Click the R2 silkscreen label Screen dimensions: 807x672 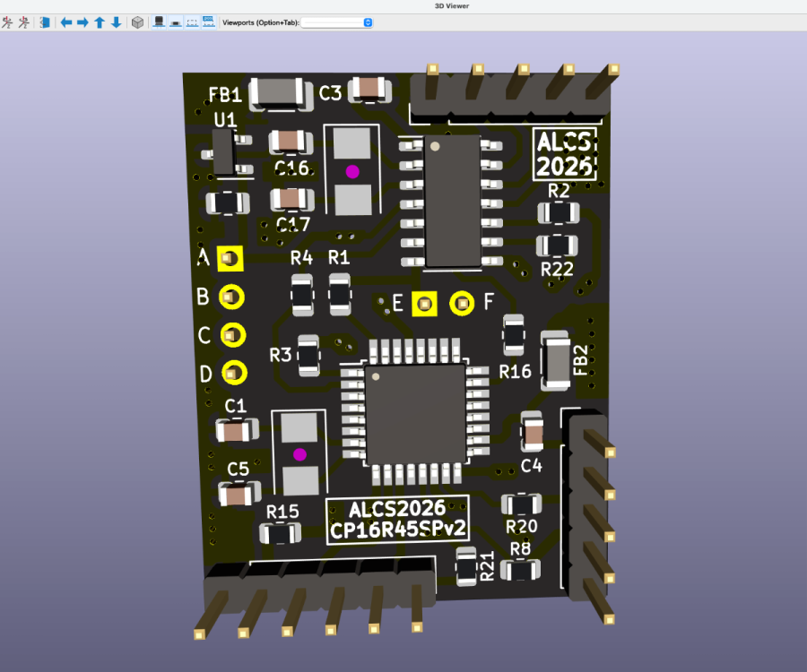(x=559, y=191)
